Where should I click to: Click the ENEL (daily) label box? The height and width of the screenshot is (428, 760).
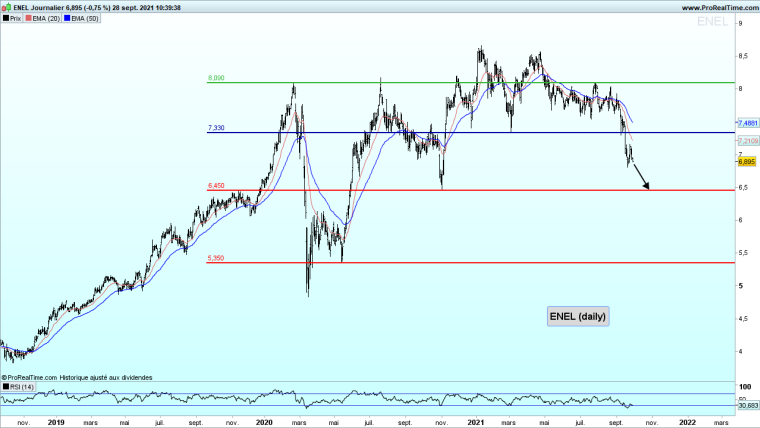coord(578,317)
